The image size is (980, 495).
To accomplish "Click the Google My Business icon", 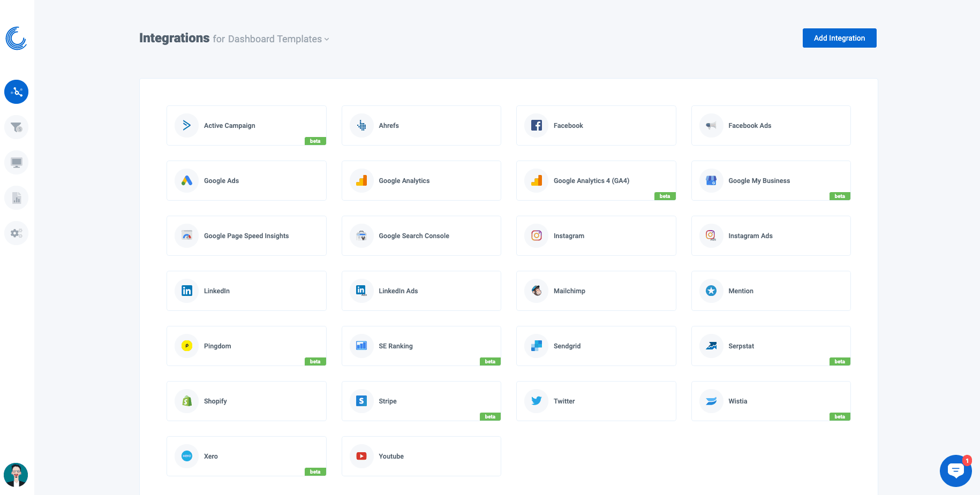I will (711, 180).
